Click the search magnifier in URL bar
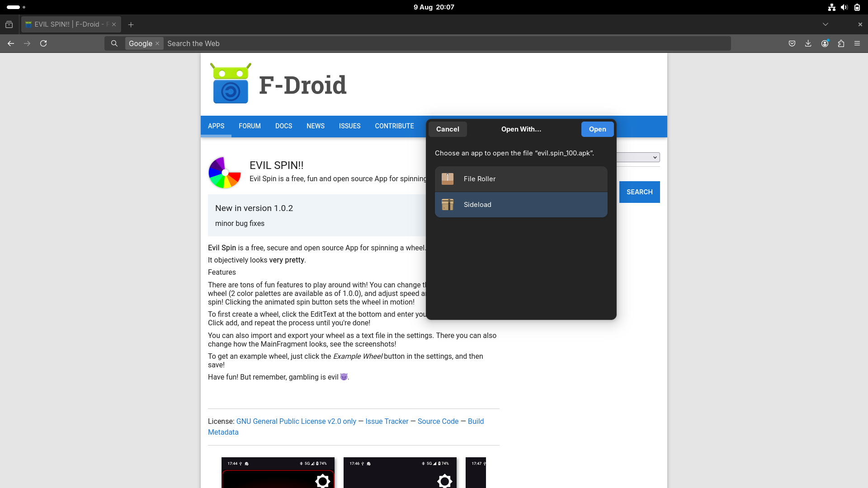 point(114,43)
